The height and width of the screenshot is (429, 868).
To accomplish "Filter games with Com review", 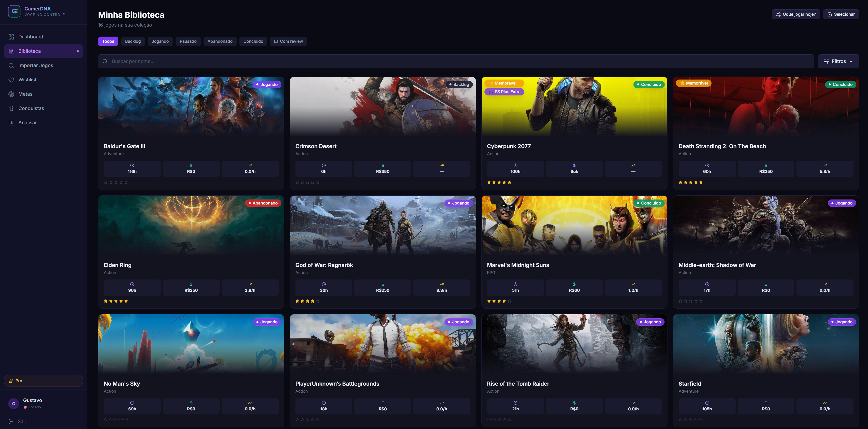I will [x=288, y=41].
